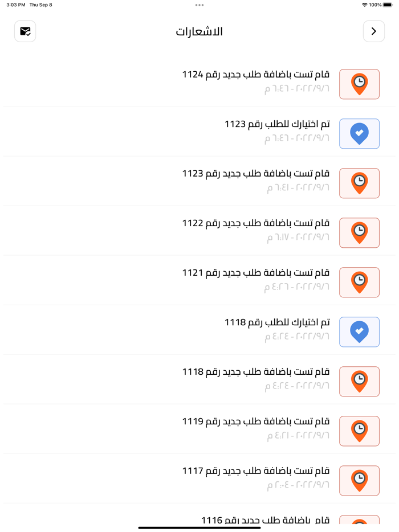Tap the blue checkmark icon for order 1118

point(359,332)
